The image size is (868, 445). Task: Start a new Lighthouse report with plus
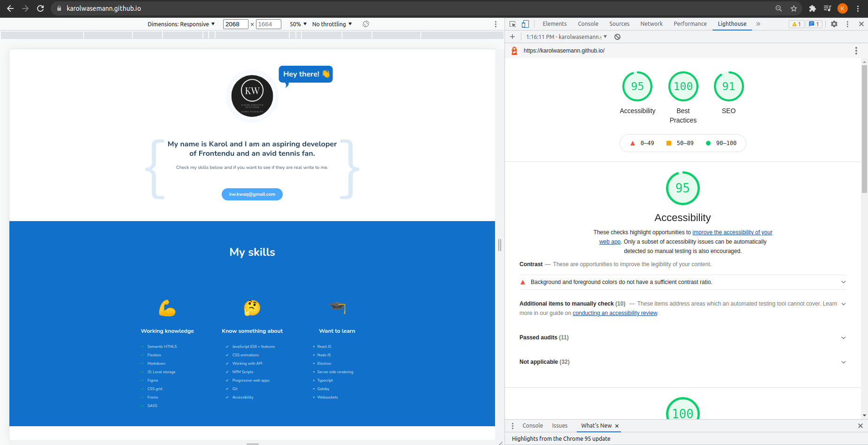[x=512, y=37]
